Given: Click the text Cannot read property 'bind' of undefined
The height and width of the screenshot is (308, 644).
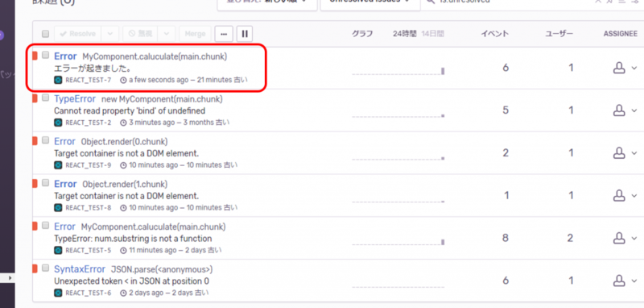Looking at the screenshot, I should pyautogui.click(x=130, y=111).
